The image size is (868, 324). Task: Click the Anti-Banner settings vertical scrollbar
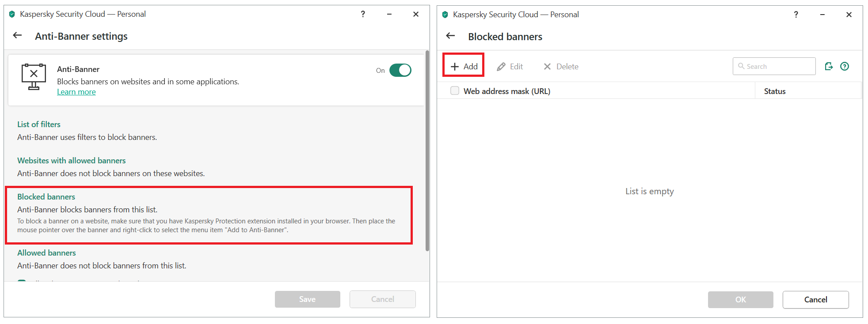click(427, 151)
